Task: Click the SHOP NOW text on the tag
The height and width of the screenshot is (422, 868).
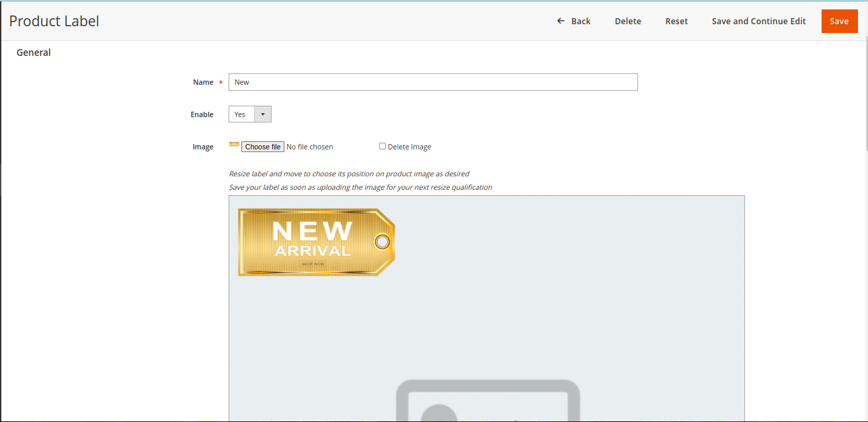Action: coord(313,264)
